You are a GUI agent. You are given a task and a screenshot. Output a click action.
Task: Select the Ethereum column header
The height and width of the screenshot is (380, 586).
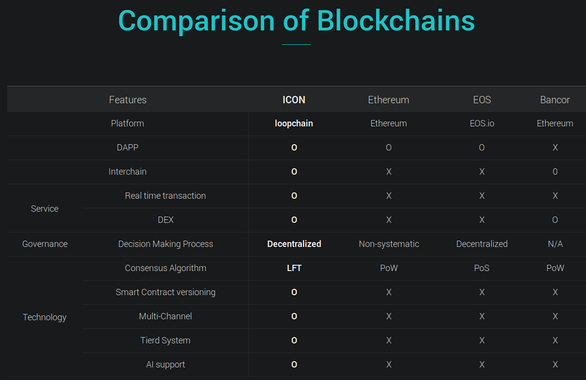click(389, 100)
